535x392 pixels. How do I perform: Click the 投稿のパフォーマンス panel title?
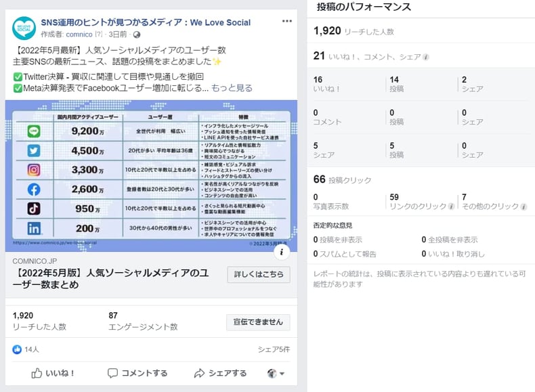pyautogui.click(x=364, y=7)
